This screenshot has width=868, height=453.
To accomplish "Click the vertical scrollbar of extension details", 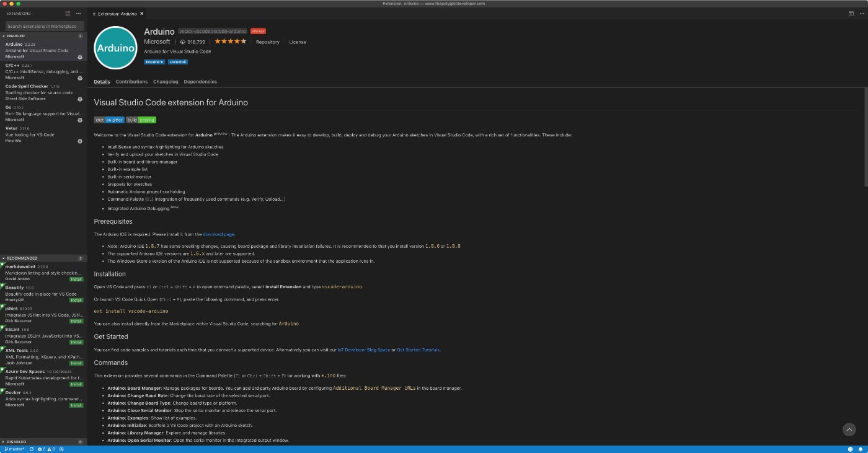I will [x=866, y=136].
